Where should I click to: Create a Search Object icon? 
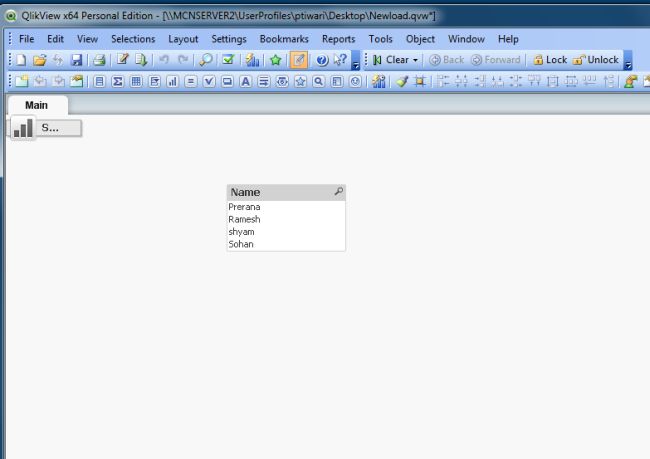tap(318, 81)
